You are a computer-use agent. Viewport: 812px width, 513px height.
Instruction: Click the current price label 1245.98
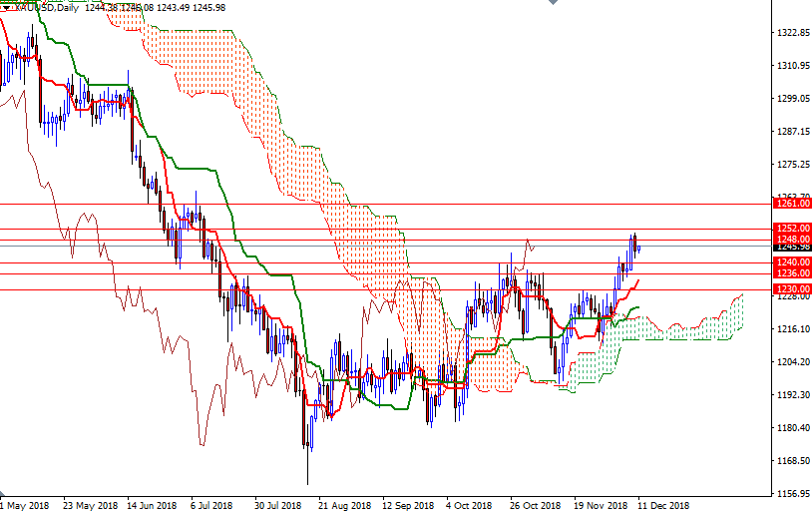pyautogui.click(x=792, y=248)
